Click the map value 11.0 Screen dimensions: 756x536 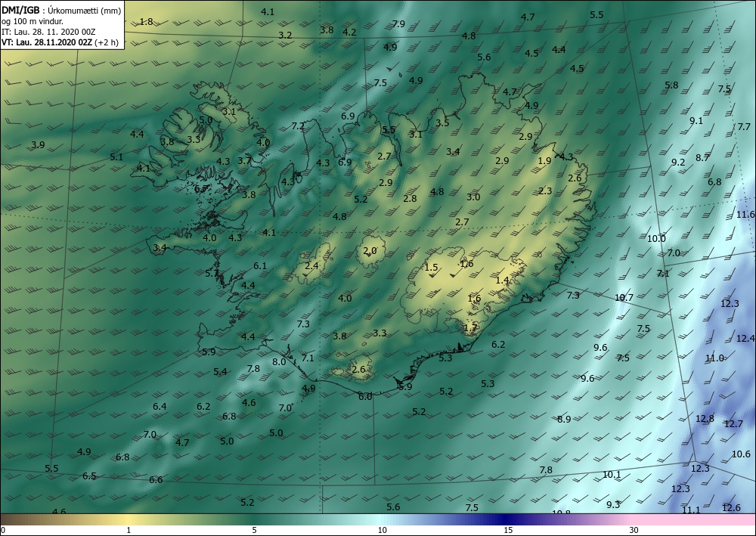(x=714, y=358)
